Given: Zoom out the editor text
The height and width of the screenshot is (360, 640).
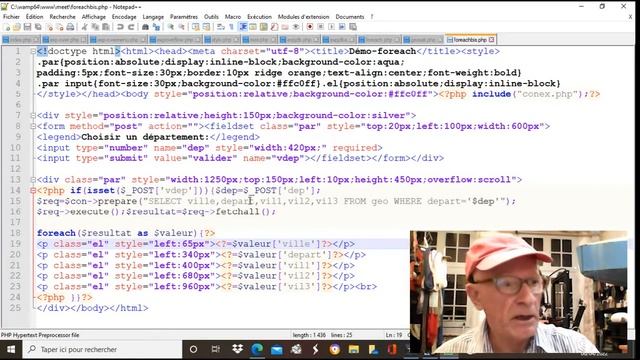Looking at the screenshot, I should (x=181, y=27).
